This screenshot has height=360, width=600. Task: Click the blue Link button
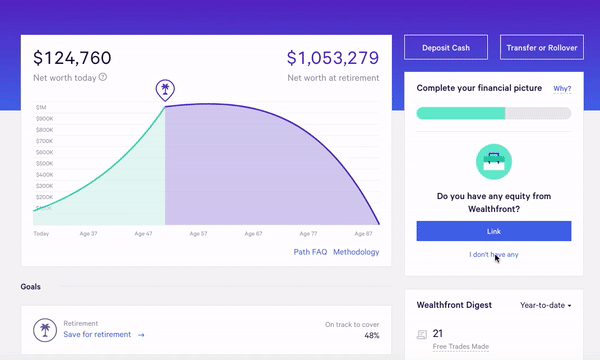(494, 231)
